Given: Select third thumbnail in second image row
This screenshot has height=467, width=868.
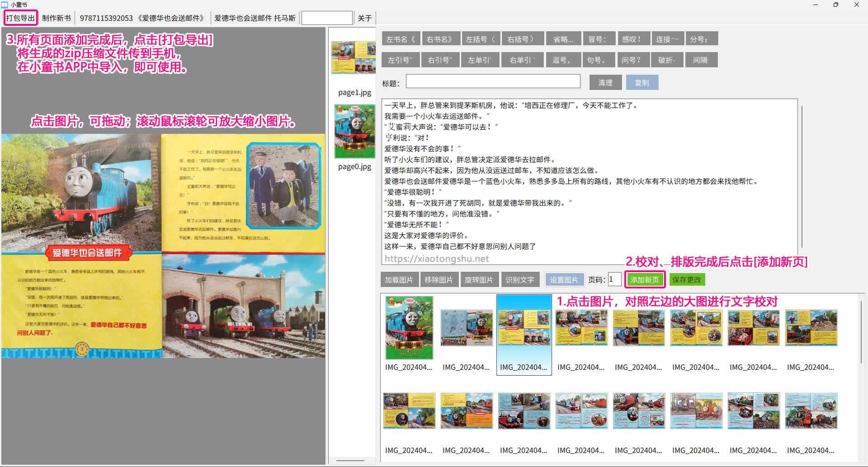Looking at the screenshot, I should [524, 418].
